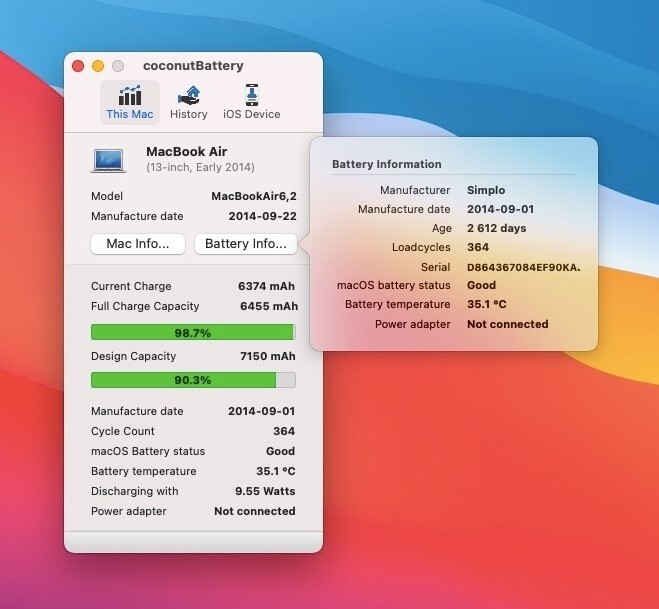Click the Battery Information popover heading

(x=387, y=164)
